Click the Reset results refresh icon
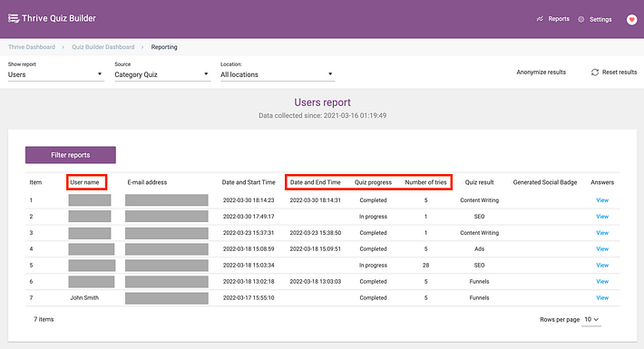 (595, 73)
